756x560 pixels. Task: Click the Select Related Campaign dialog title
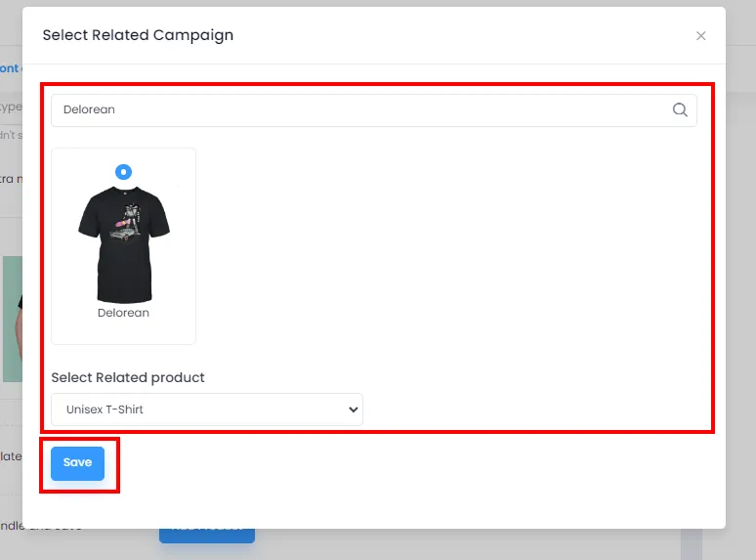coord(138,35)
